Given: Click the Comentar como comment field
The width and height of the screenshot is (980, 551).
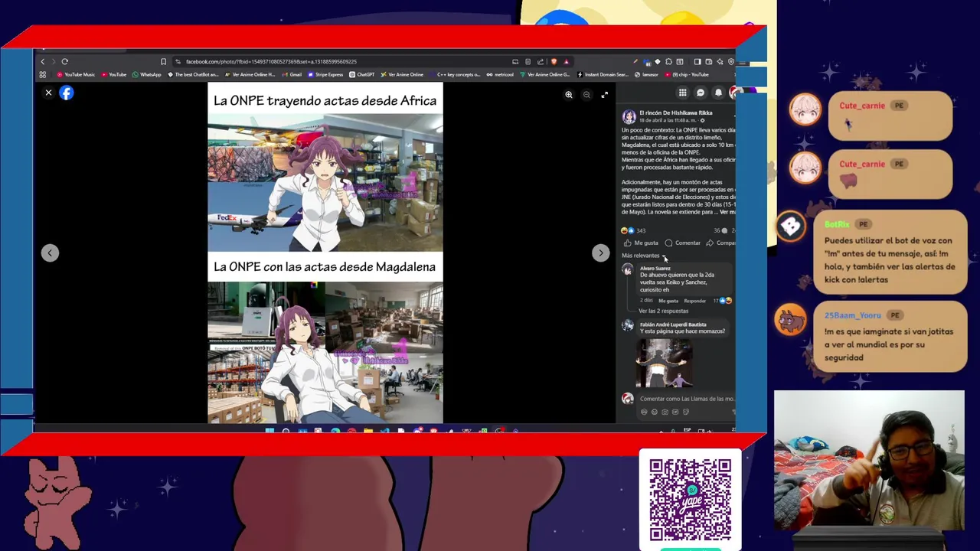Looking at the screenshot, I should pos(687,399).
